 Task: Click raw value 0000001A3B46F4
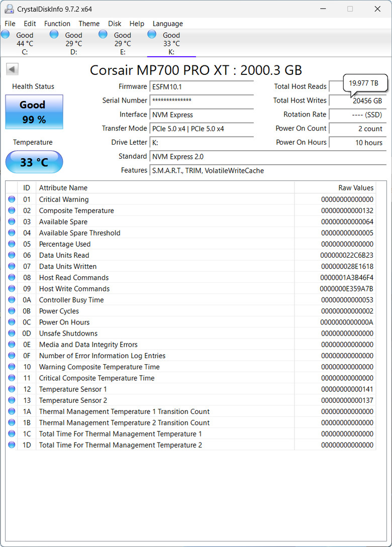[347, 278]
